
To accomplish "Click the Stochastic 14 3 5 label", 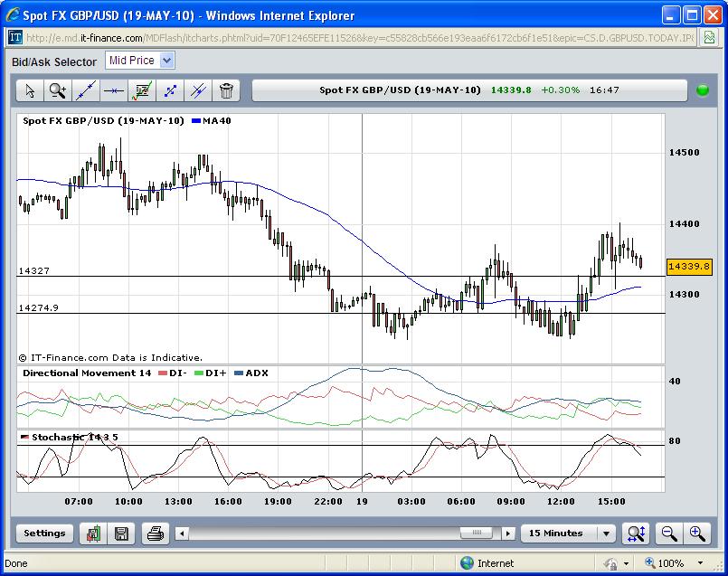I will (x=75, y=438).
